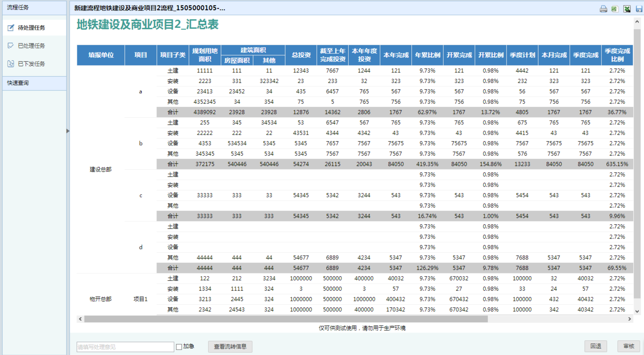Click the horizontal scrollbar thumb under the table
The image size is (644, 355).
tap(286, 319)
